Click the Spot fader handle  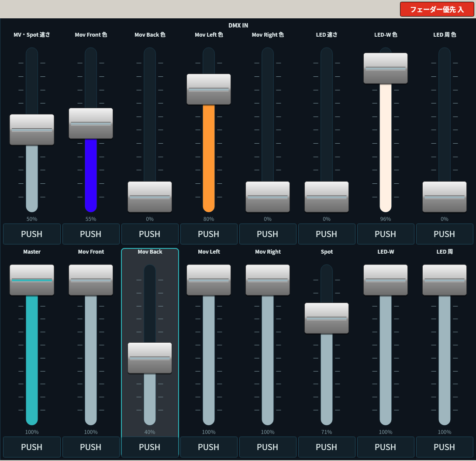(327, 318)
